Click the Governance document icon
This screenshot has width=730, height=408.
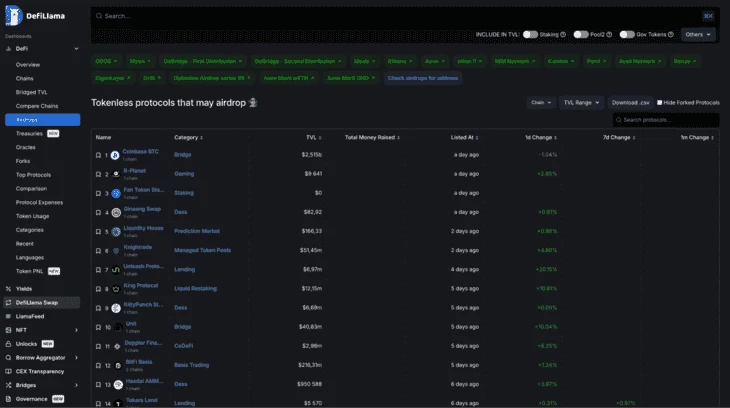[x=8, y=399]
